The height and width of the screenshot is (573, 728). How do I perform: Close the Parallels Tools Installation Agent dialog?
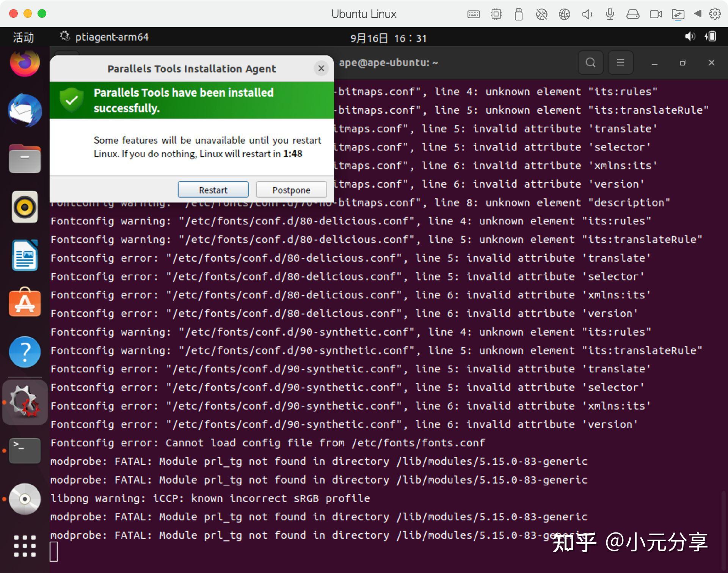(321, 68)
